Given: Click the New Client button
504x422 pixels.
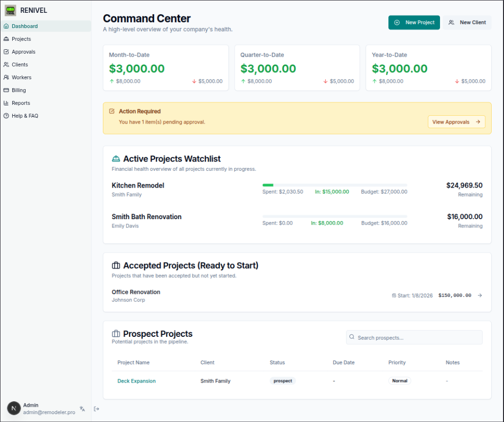Looking at the screenshot, I should pos(467,22).
